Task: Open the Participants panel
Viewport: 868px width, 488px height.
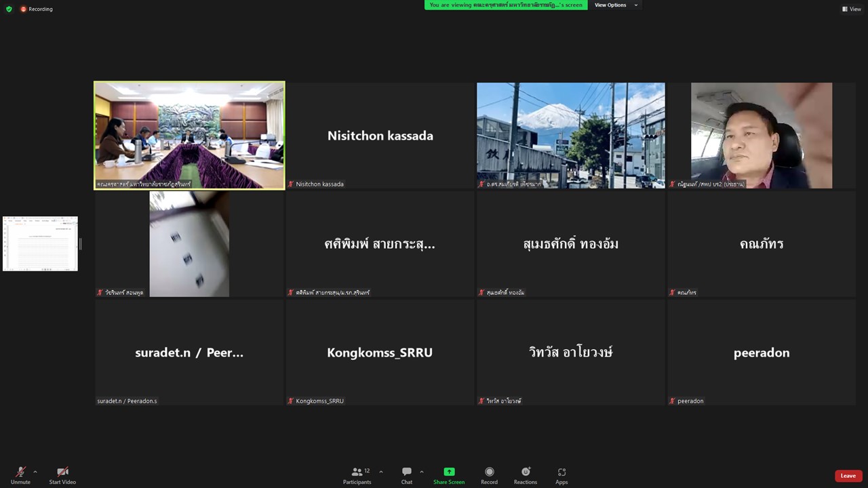Action: [357, 475]
